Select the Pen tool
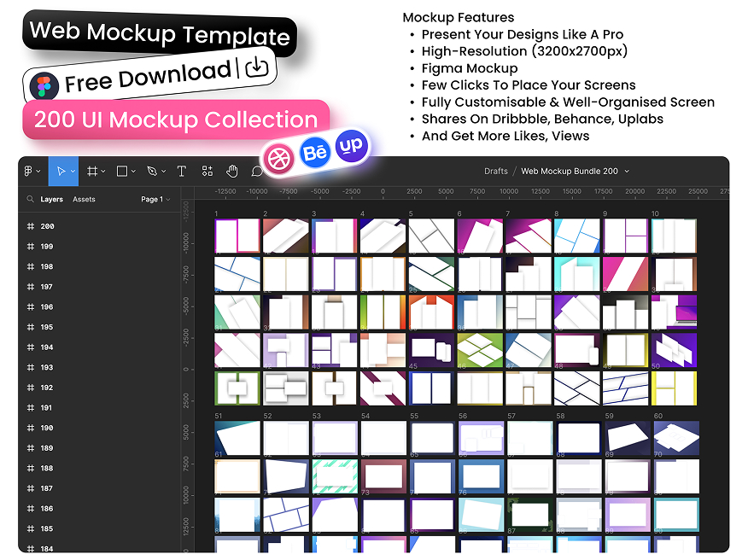748x560 pixels. tap(151, 172)
